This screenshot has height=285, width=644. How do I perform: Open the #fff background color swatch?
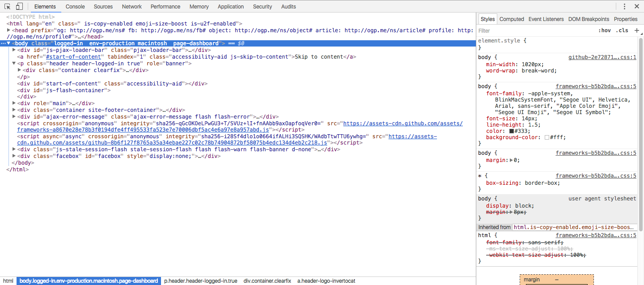pyautogui.click(x=547, y=138)
